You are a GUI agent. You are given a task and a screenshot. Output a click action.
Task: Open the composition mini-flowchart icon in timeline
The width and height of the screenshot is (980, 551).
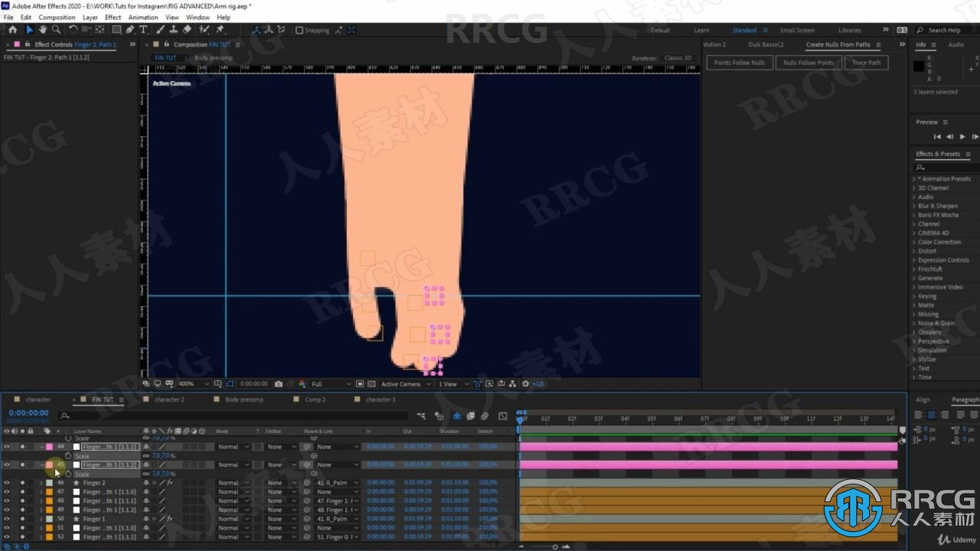[422, 416]
